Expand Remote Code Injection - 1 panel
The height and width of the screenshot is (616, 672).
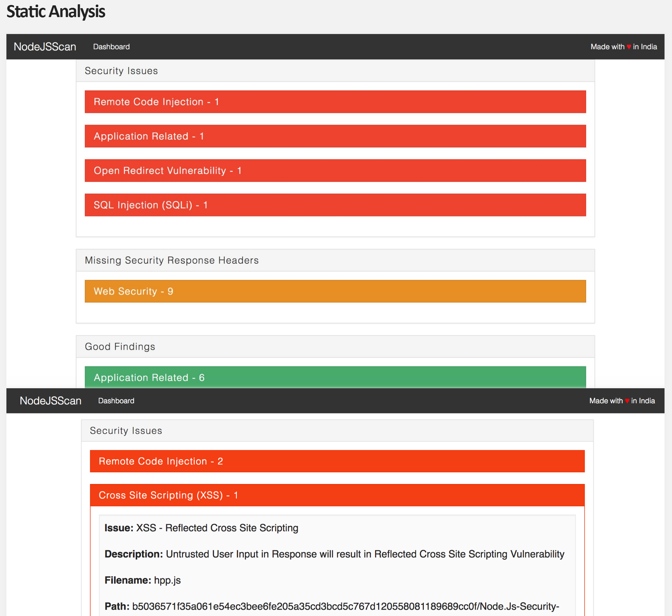(x=335, y=102)
